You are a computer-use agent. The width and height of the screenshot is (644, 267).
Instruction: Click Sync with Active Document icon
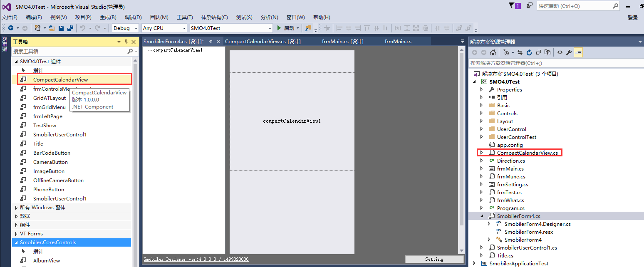[520, 52]
